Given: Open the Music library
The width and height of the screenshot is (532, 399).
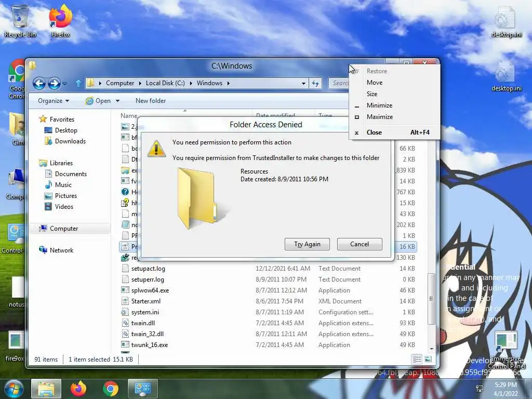Looking at the screenshot, I should tap(58, 184).
